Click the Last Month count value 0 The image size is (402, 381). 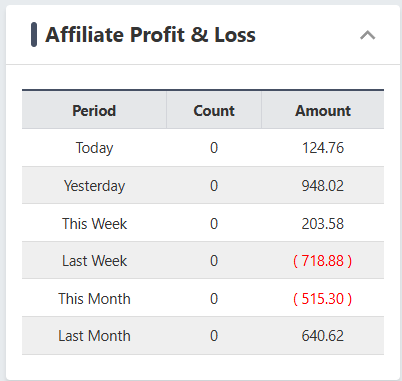tap(214, 336)
